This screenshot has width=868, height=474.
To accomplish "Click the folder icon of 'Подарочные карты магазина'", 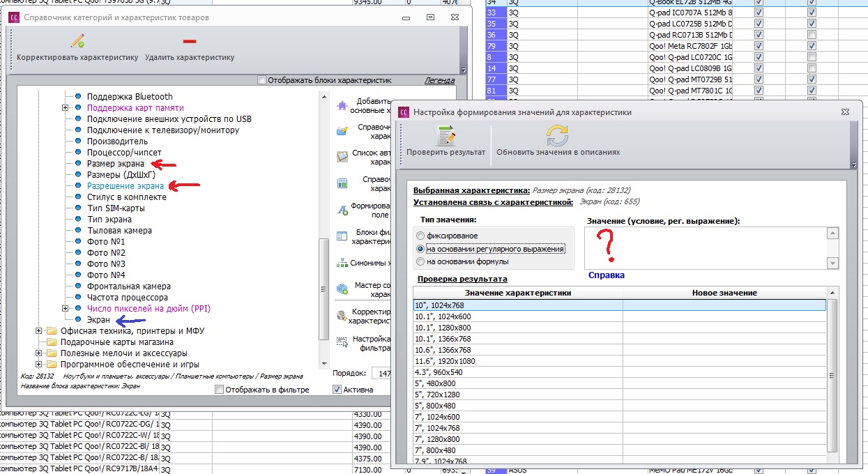I will click(52, 342).
